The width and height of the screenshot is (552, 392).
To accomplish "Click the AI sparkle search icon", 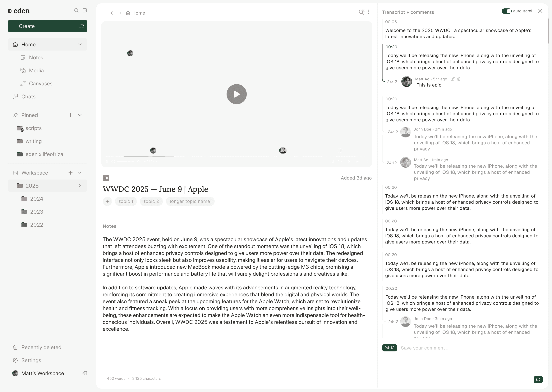I will 361,12.
